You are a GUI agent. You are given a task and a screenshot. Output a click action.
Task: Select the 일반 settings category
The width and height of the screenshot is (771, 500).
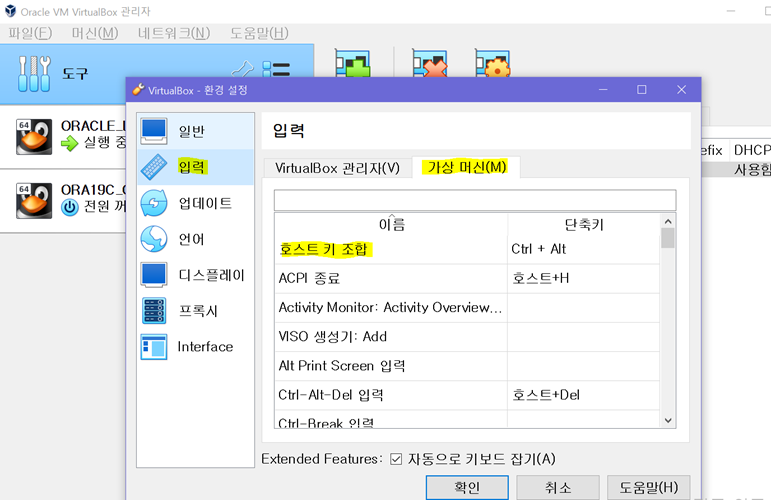coord(195,131)
